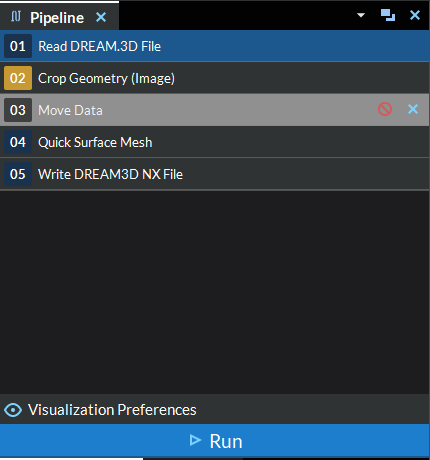
Task: Click the yellow 02 index badge
Action: tap(18, 78)
